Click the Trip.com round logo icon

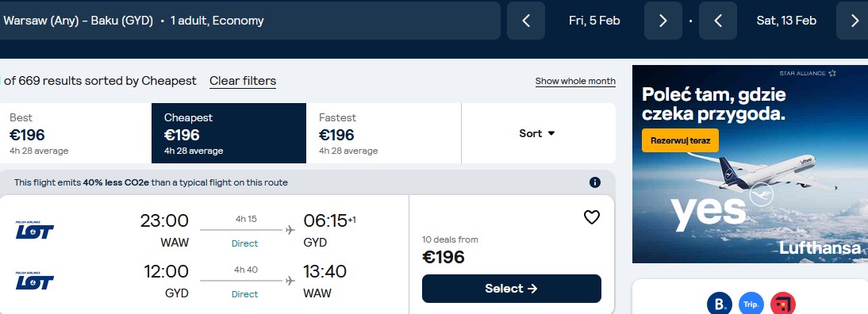tap(751, 304)
